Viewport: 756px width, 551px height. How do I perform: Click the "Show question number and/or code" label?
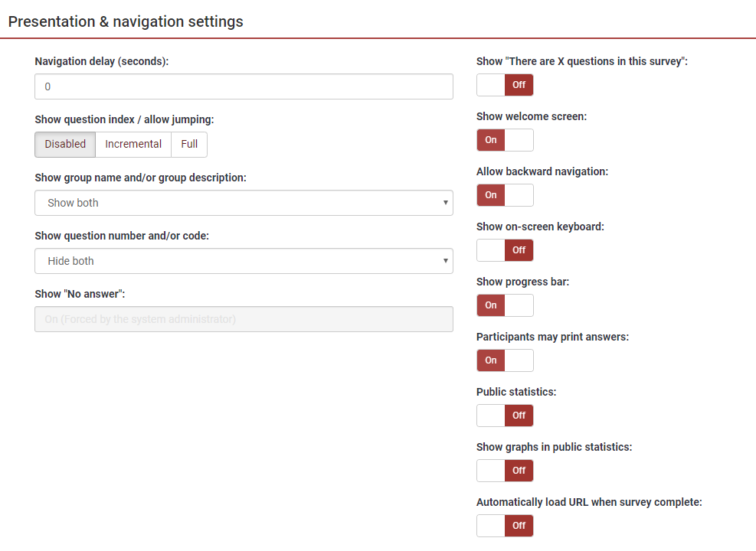click(x=122, y=236)
